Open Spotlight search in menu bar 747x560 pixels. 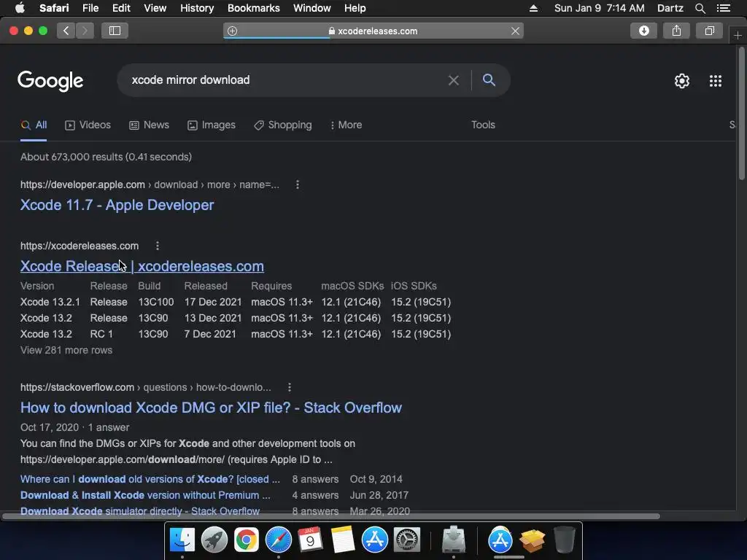pyautogui.click(x=700, y=8)
